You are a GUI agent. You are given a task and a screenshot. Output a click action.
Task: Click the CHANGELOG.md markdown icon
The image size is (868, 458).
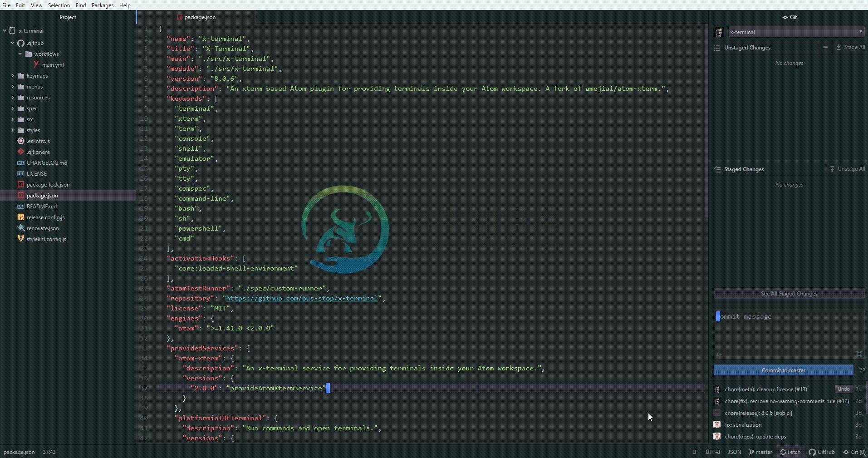21,163
